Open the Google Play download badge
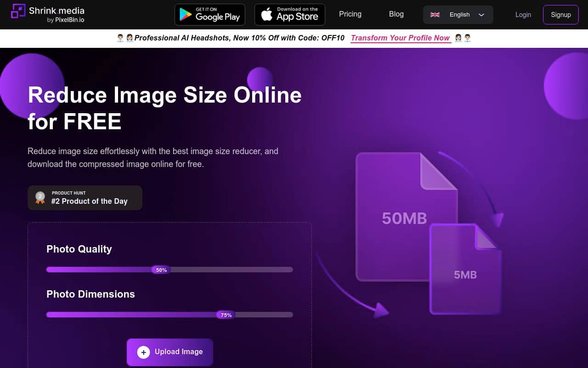Image resolution: width=588 pixels, height=368 pixels. pyautogui.click(x=210, y=15)
